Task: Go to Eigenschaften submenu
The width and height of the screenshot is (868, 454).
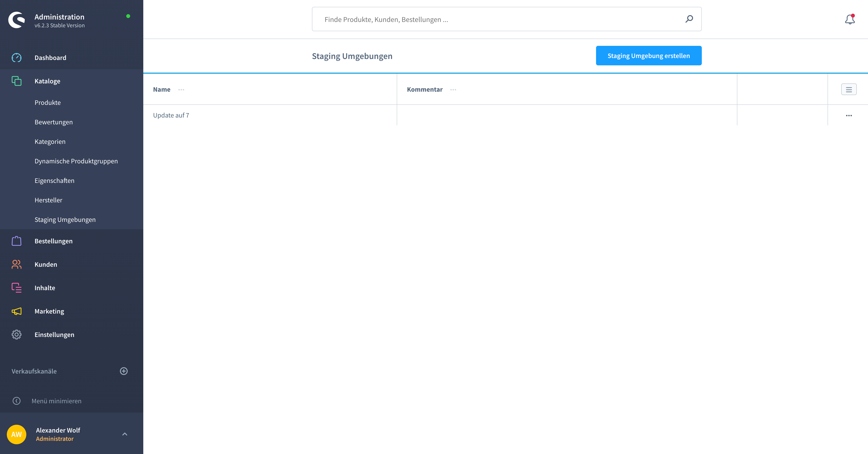Action: coord(54,181)
